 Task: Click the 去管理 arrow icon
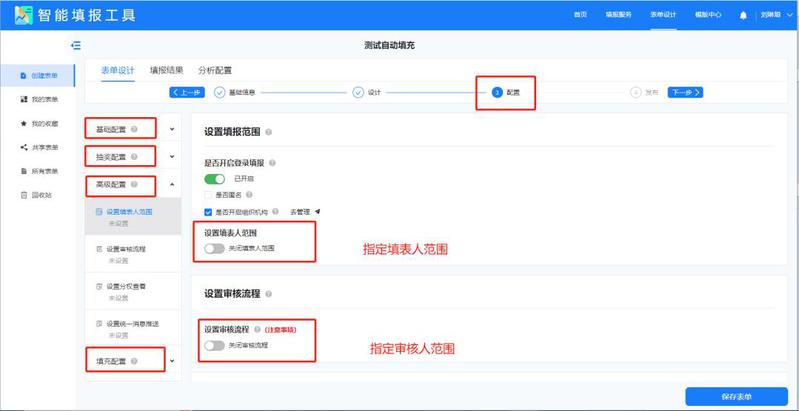[x=317, y=212]
